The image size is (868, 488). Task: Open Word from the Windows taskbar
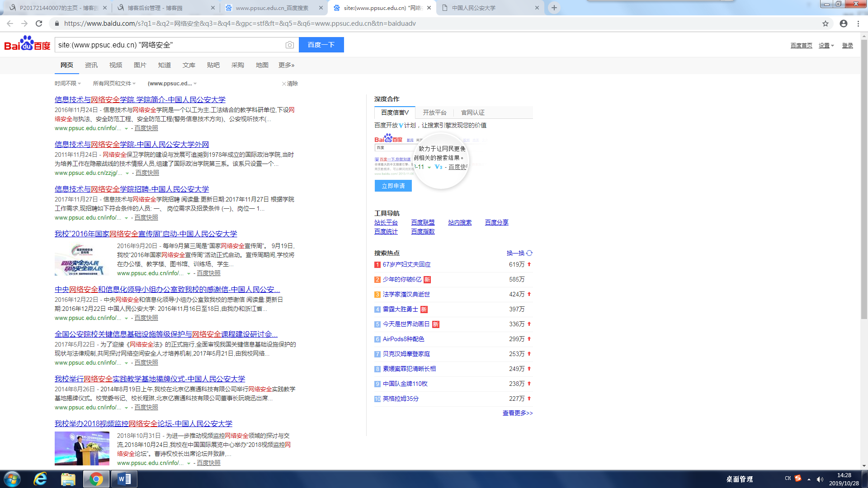[x=124, y=479]
